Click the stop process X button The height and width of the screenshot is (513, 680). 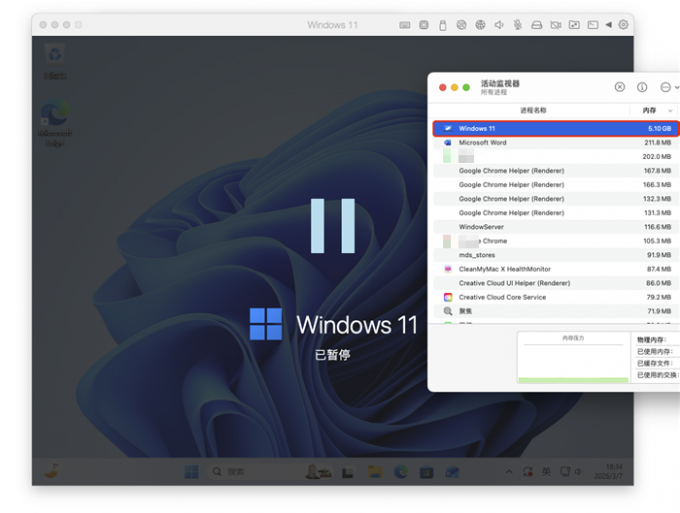click(x=620, y=88)
